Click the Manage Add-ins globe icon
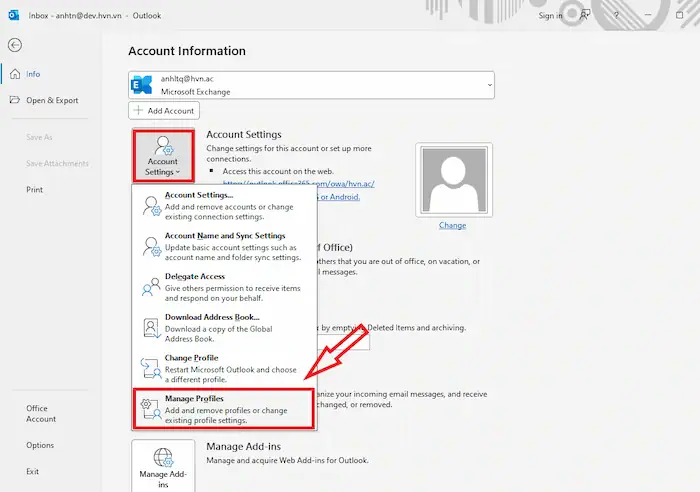700x492 pixels. click(x=163, y=458)
